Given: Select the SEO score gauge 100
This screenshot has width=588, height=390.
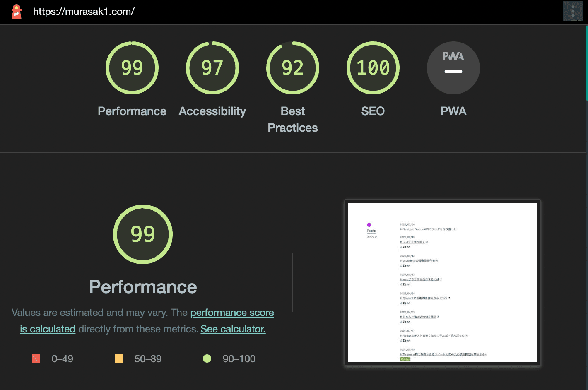Looking at the screenshot, I should (373, 68).
